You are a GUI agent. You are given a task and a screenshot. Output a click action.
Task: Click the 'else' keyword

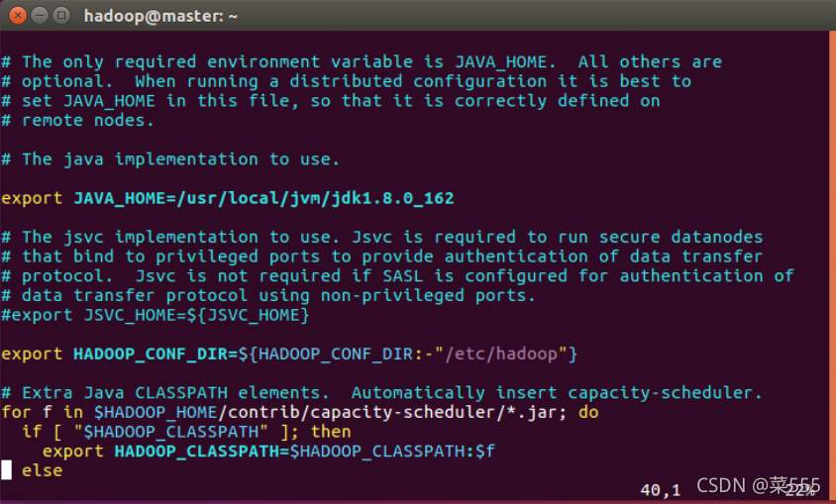pos(43,470)
